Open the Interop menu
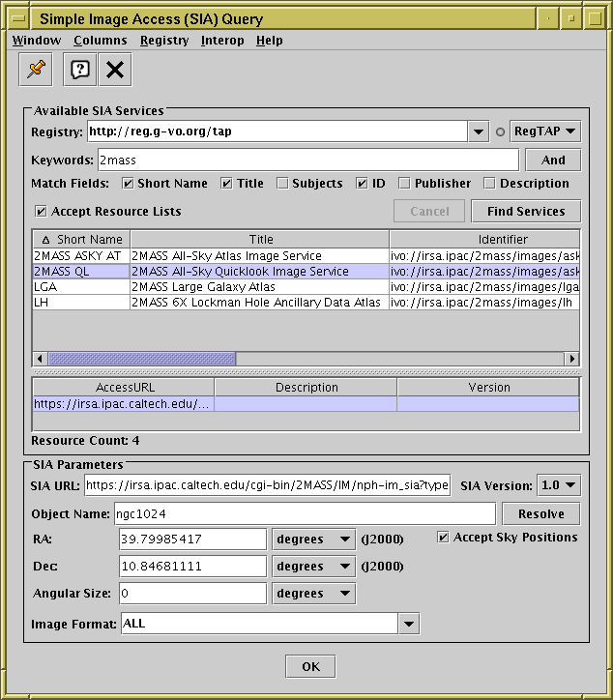 [222, 41]
